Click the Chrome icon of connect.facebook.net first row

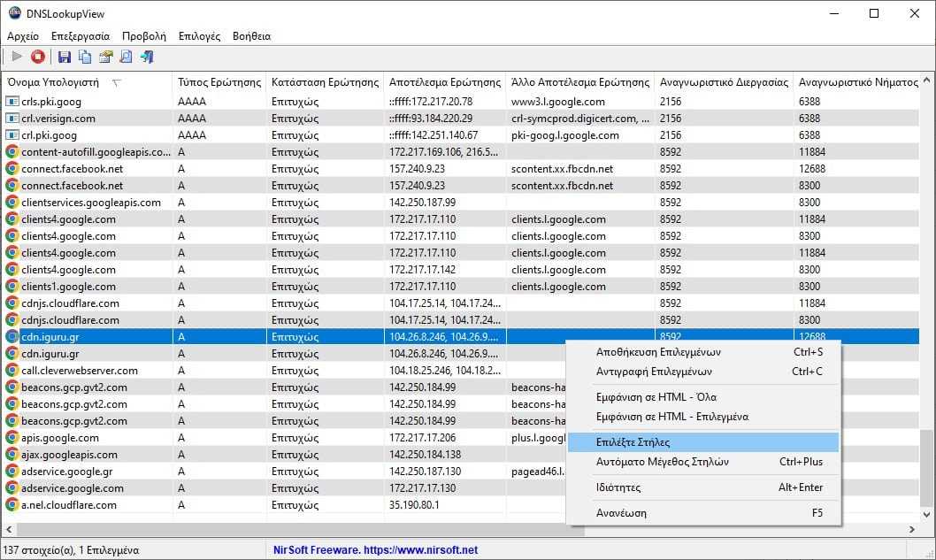tap(12, 169)
